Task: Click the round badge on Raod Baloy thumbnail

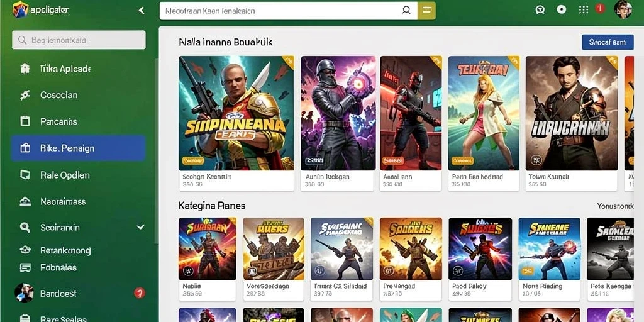Action: coord(458,270)
